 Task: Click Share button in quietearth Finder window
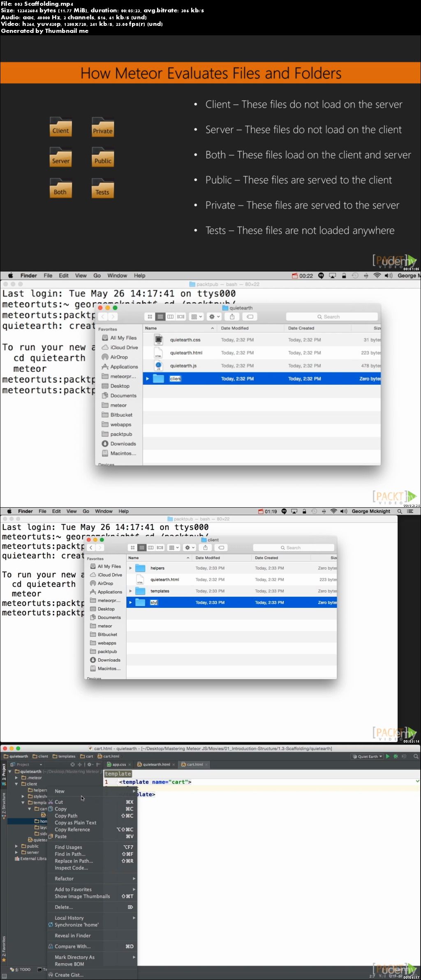pos(232,317)
